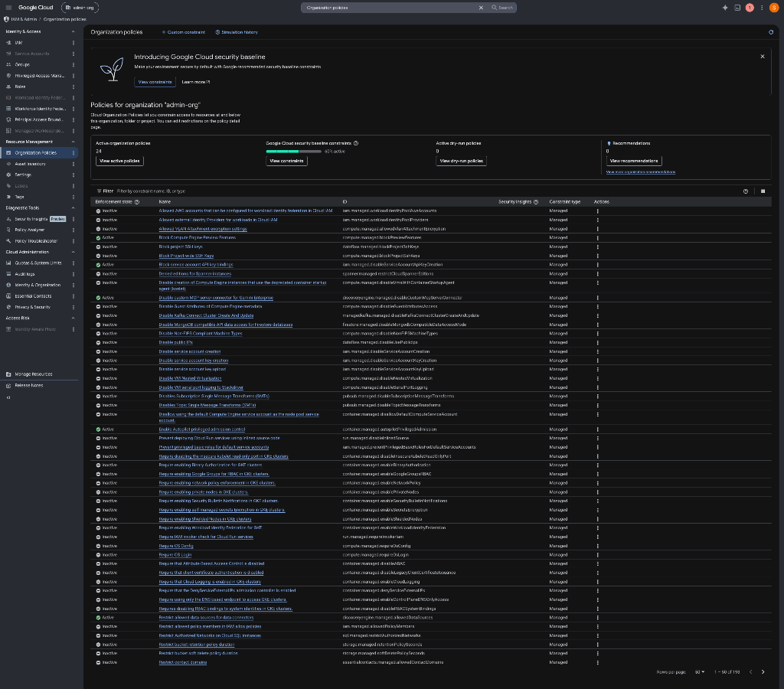The image size is (784, 689).
Task: Open Block service account API key bindings policy
Action: click(196, 265)
